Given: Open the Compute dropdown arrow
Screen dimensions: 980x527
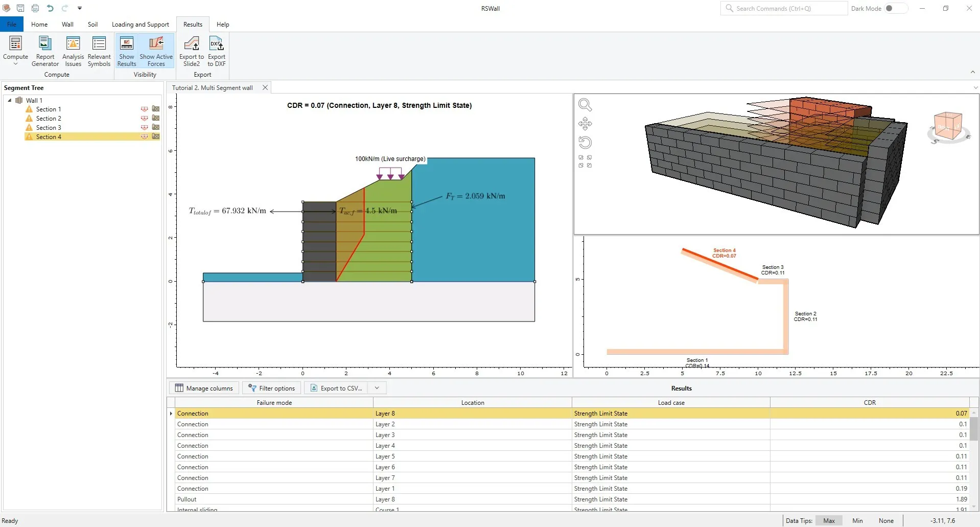Looking at the screenshot, I should (15, 64).
